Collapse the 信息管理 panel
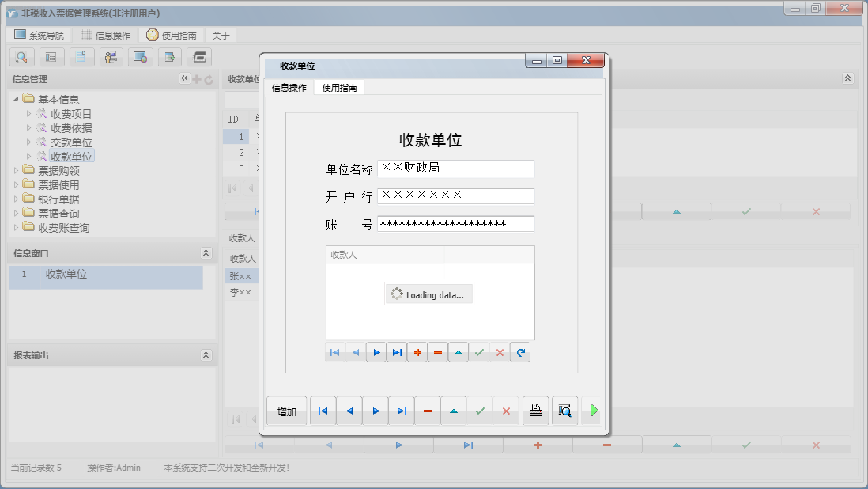The height and width of the screenshot is (489, 868). coord(184,78)
